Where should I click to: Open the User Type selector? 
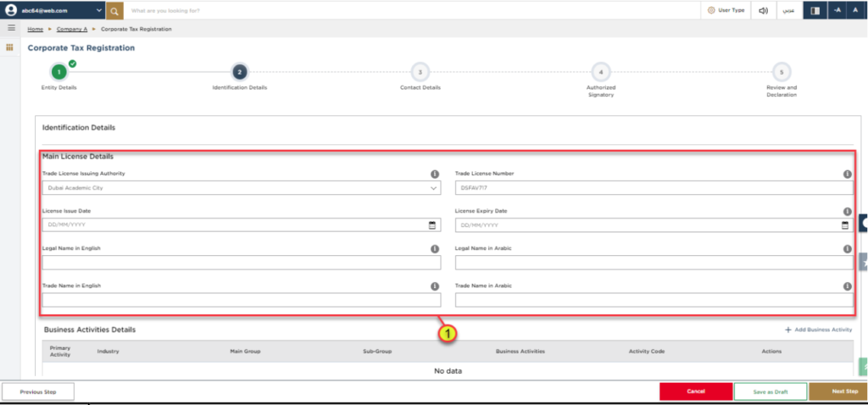726,10
